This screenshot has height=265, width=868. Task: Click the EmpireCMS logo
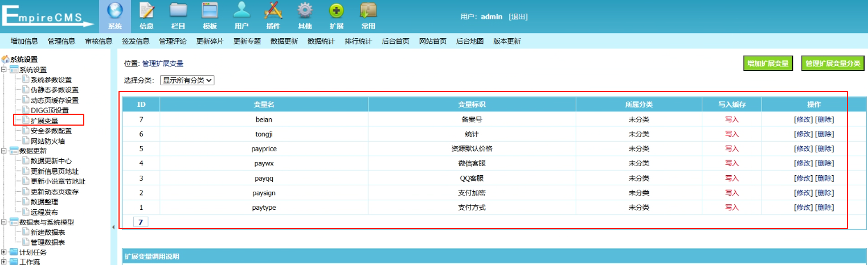[47, 16]
